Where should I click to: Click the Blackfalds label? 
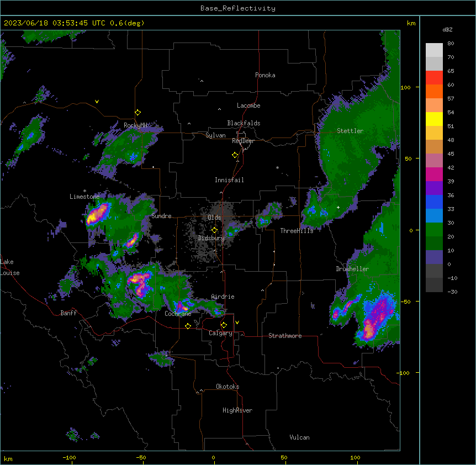(x=244, y=123)
